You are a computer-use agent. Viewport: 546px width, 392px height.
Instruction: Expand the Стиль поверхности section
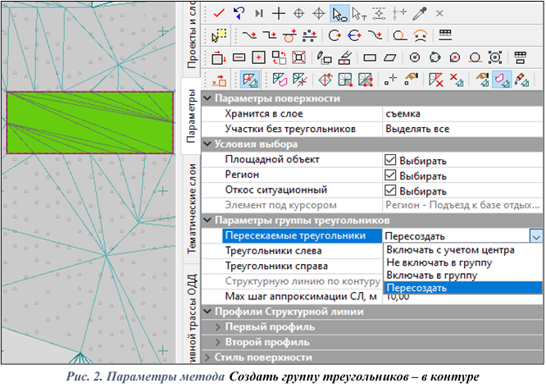(x=207, y=358)
